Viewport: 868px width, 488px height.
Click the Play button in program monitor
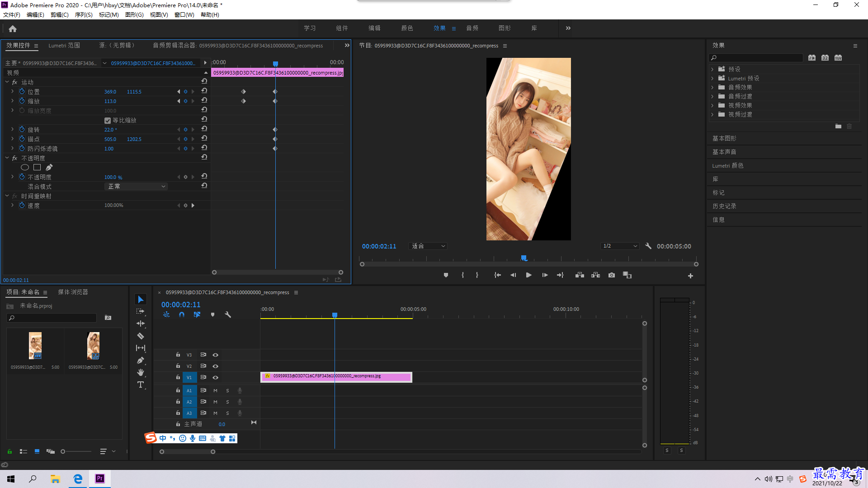coord(528,275)
